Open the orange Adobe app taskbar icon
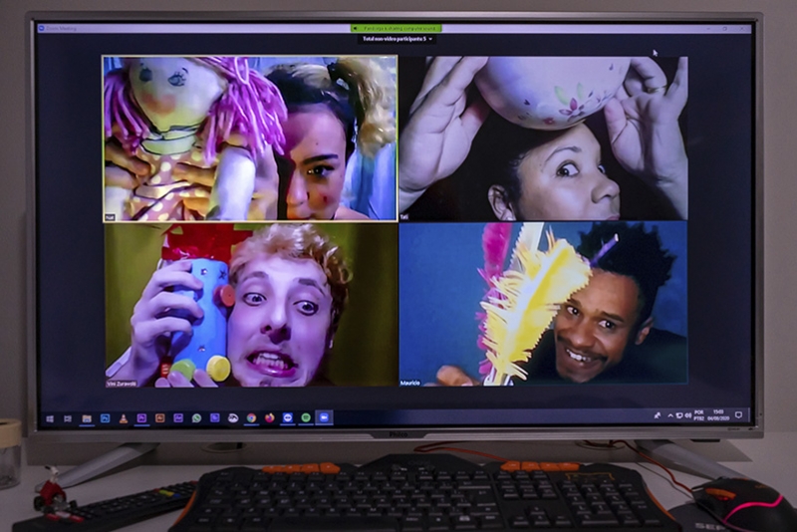Viewport: 797px width, 532px height. 159,418
